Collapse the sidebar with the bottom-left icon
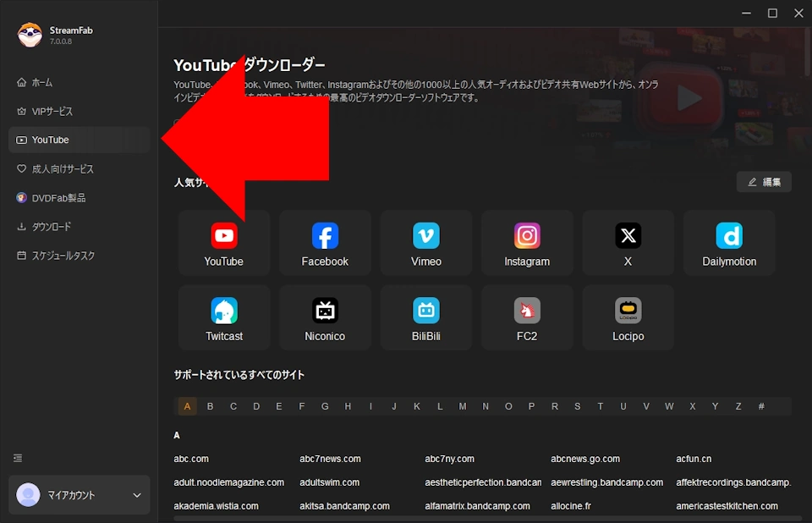Image resolution: width=812 pixels, height=523 pixels. tap(19, 458)
